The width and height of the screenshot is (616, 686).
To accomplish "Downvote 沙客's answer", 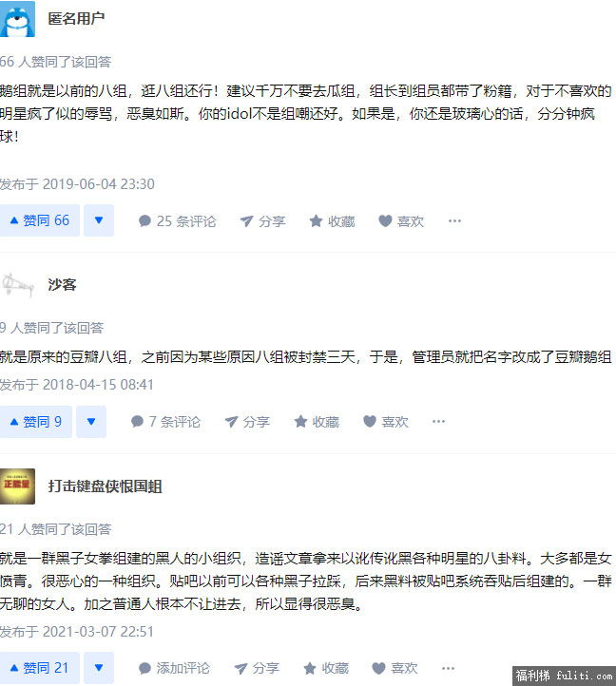I will click(x=91, y=422).
